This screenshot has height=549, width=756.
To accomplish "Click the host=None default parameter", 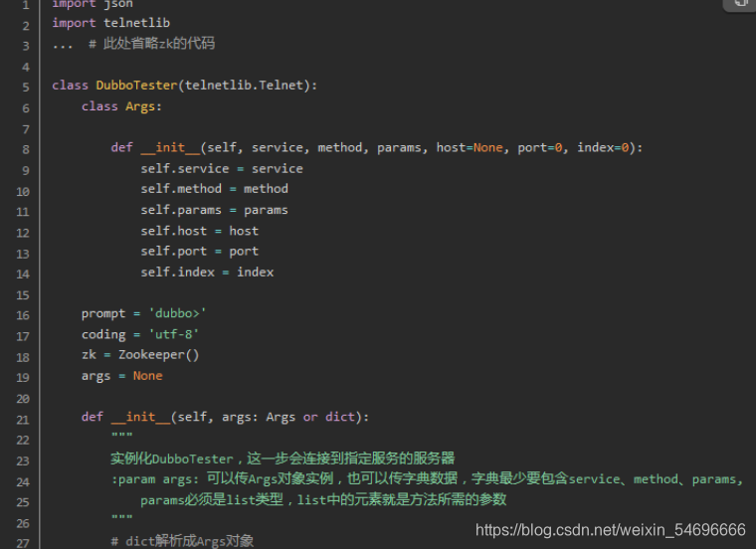I will tap(470, 147).
